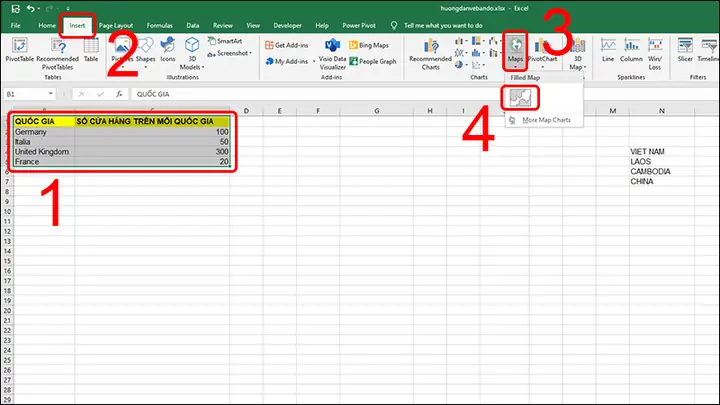
Task: Switch to the Formulas tab
Action: (160, 25)
